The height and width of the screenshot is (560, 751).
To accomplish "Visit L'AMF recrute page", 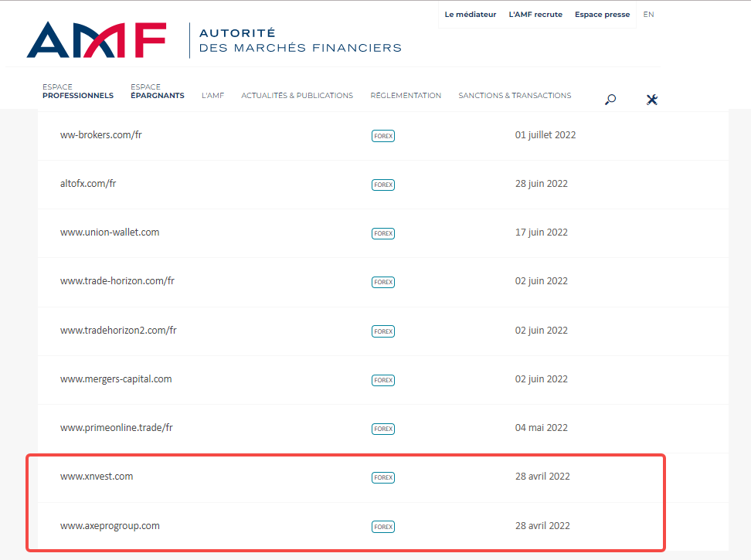I will point(535,15).
